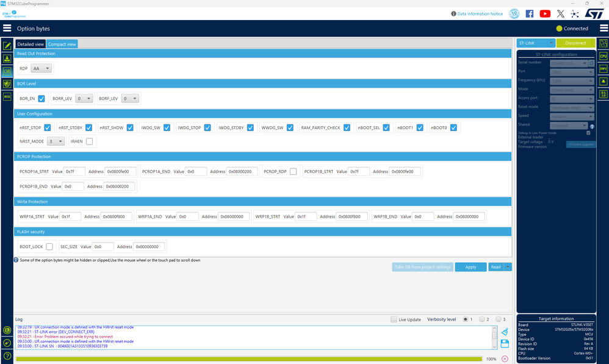Viewport: 609px width, 364px height.
Task: Open the RDP level dropdown
Action: tap(41, 68)
